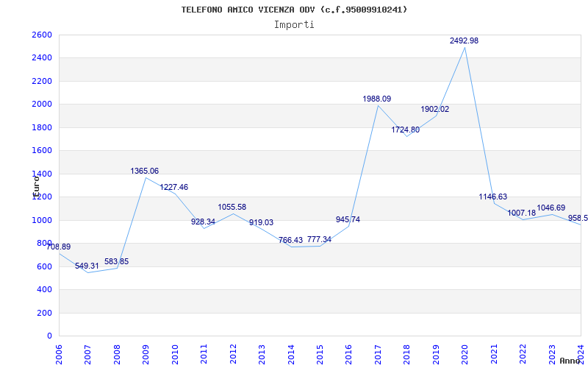This screenshot has width=588, height=368.
Task: Click the 928.34 data label
Action: click(x=204, y=222)
